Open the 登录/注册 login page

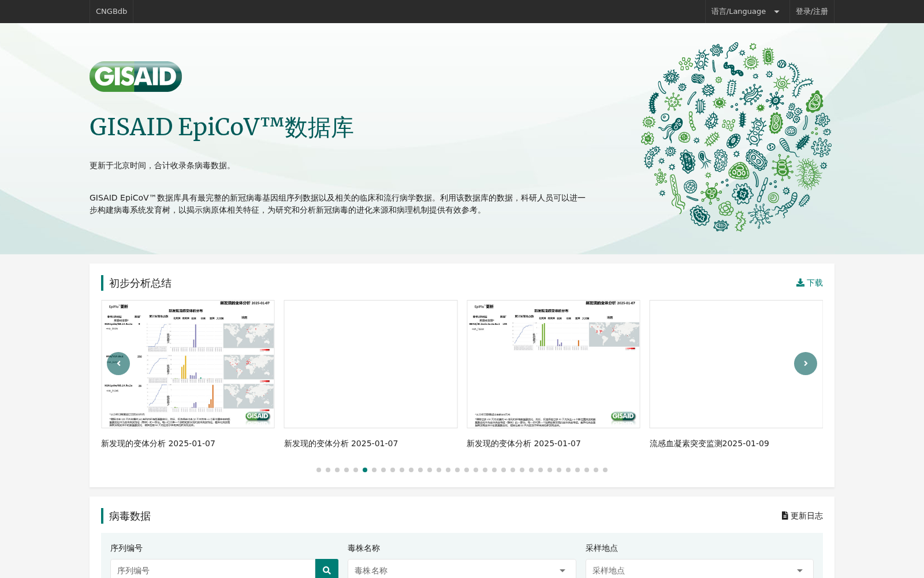tap(811, 12)
